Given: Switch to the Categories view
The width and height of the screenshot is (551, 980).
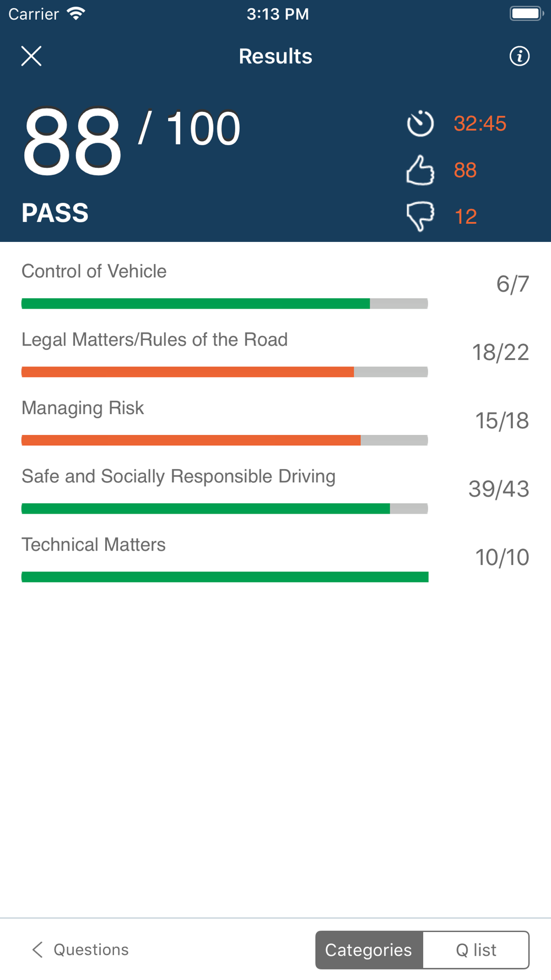Looking at the screenshot, I should [x=369, y=950].
